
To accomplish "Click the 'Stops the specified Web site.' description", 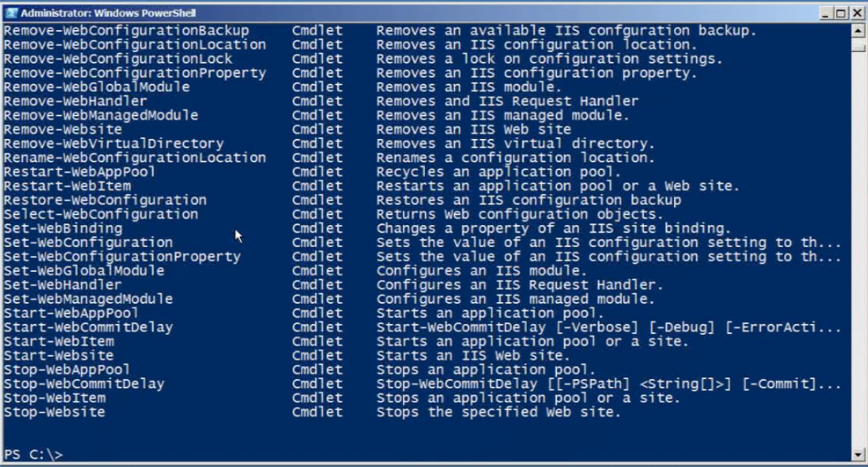I will point(498,412).
